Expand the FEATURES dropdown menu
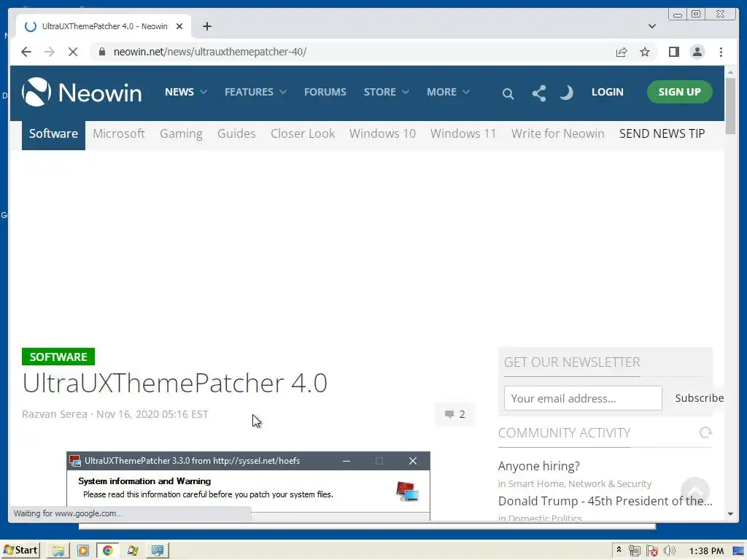Screen dimensions: 747x560 (255, 92)
